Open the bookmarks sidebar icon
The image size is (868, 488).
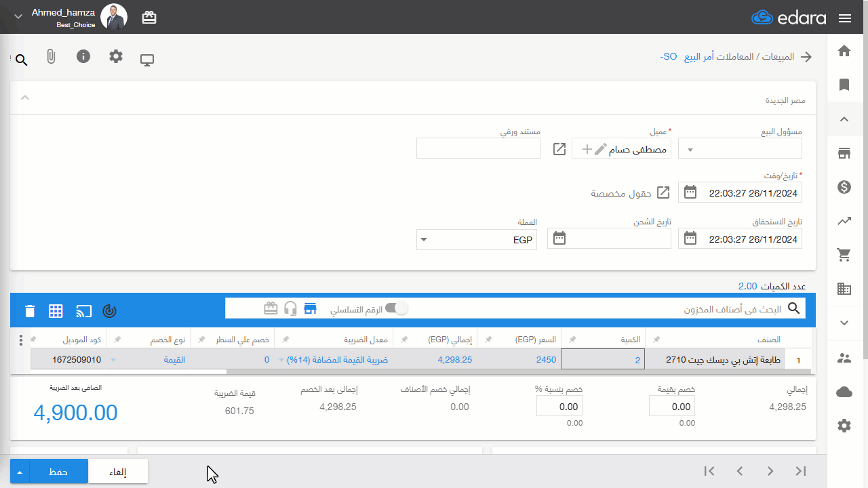point(844,85)
